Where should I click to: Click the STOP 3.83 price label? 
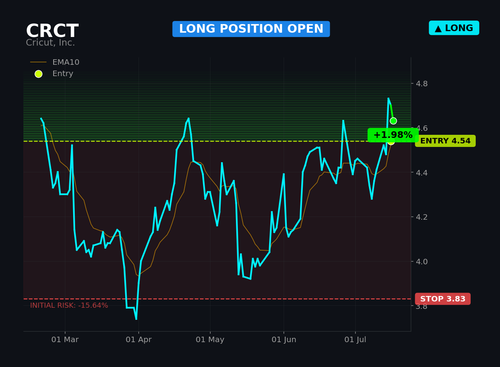point(443,299)
